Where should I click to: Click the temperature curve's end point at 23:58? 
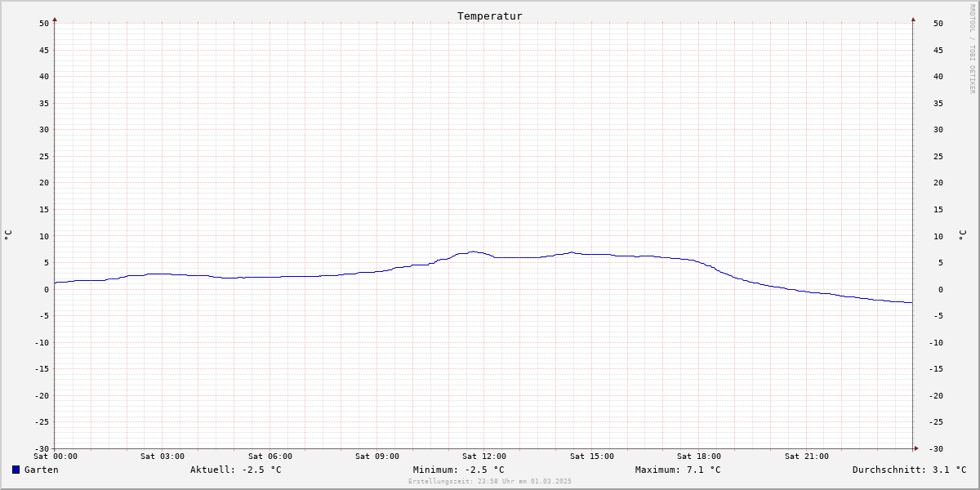pos(911,302)
